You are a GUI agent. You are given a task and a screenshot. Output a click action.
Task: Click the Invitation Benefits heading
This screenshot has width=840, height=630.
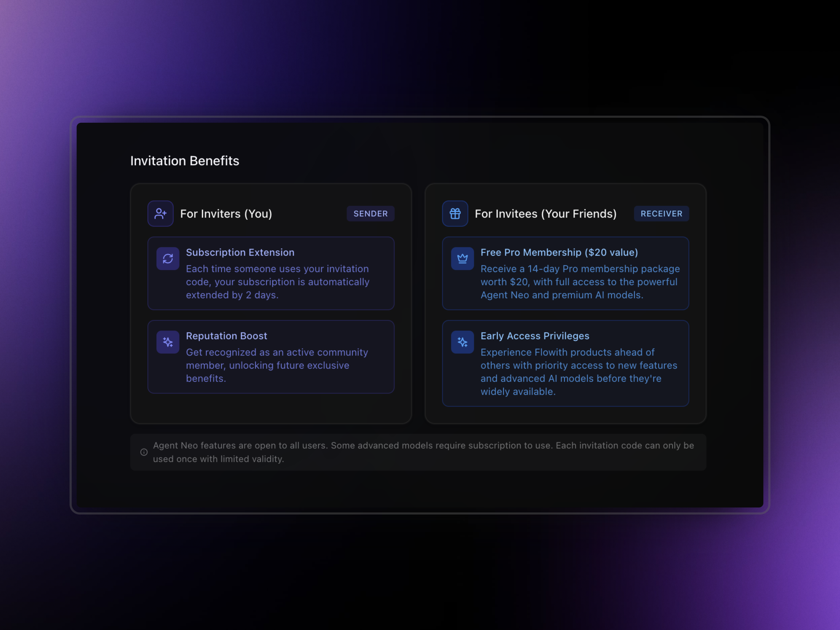click(185, 161)
